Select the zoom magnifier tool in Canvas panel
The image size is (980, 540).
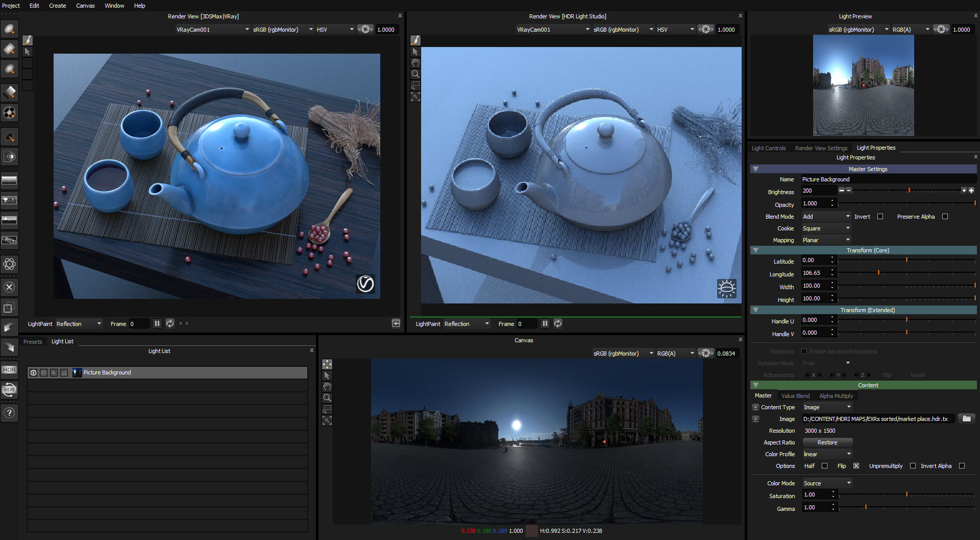tap(327, 398)
